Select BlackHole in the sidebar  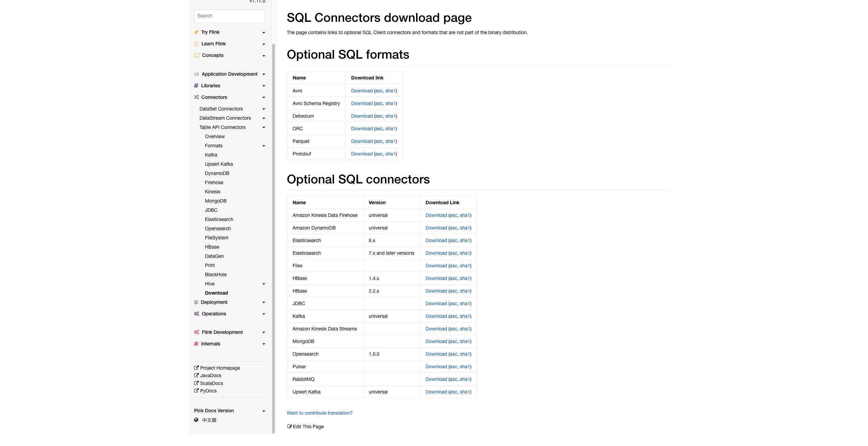[x=216, y=274]
